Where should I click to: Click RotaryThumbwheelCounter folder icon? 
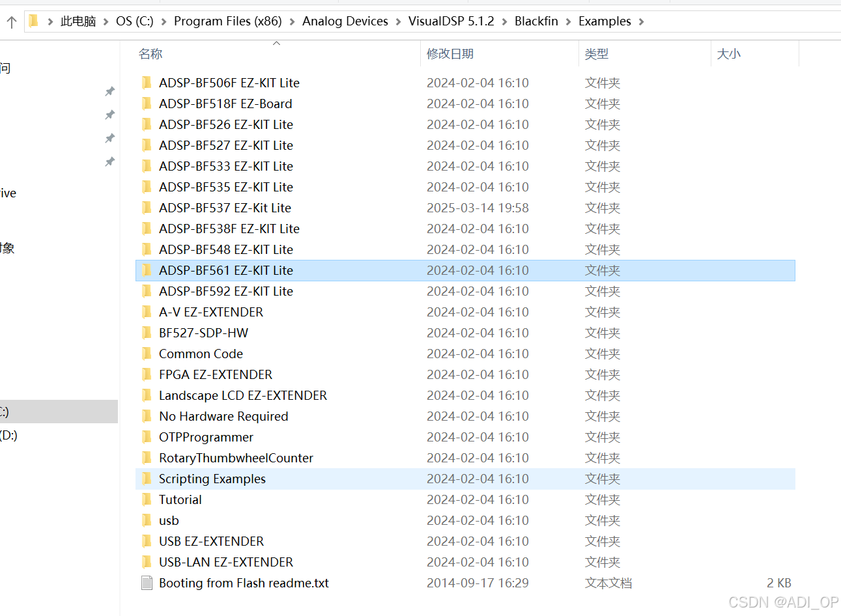(x=147, y=458)
